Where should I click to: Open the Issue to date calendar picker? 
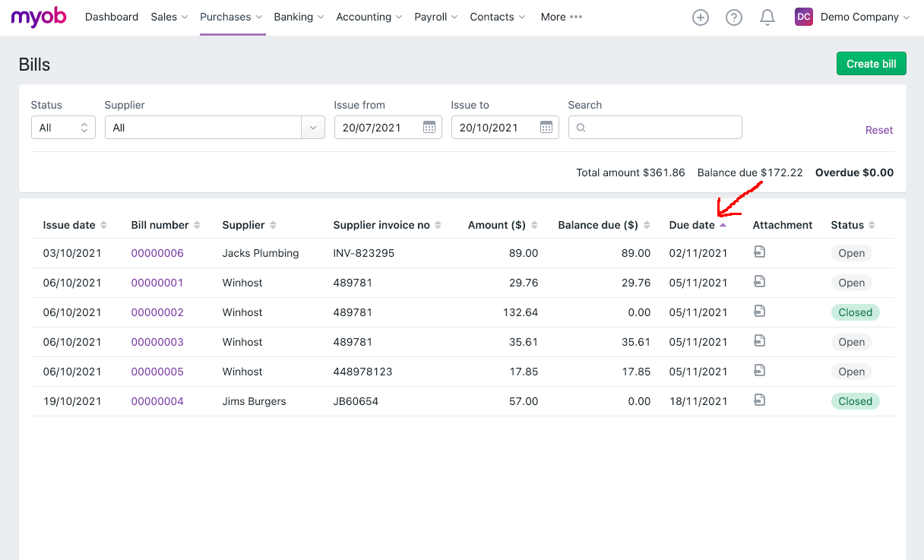546,127
